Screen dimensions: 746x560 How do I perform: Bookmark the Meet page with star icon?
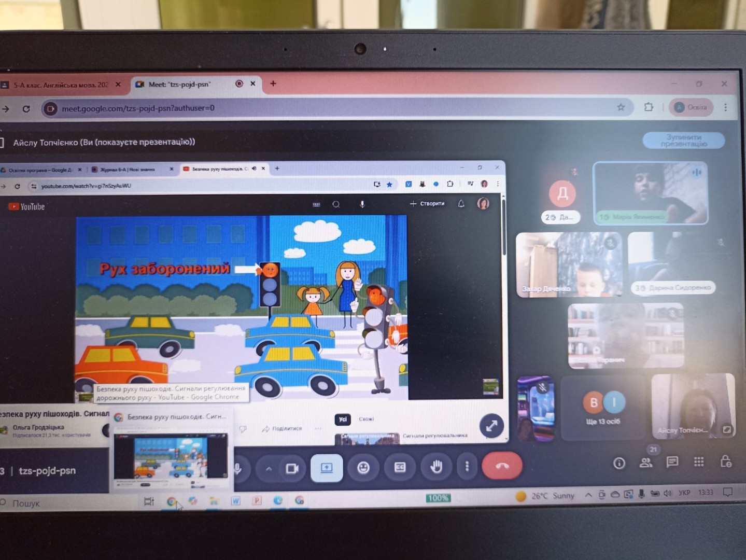pos(621,107)
